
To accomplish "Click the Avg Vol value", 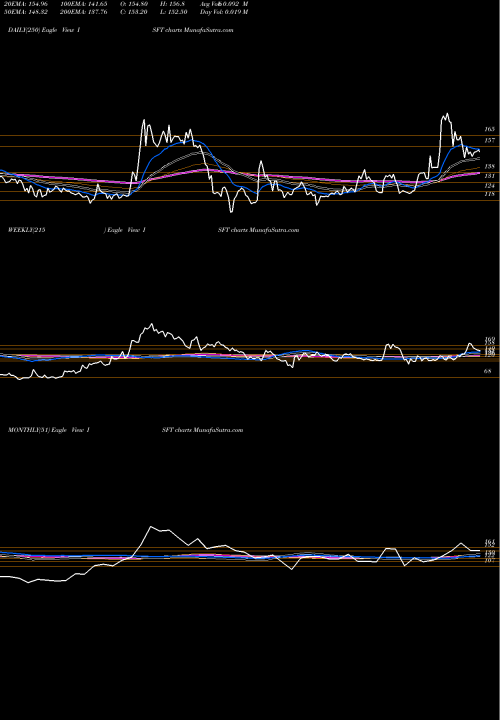I will 224,4.
